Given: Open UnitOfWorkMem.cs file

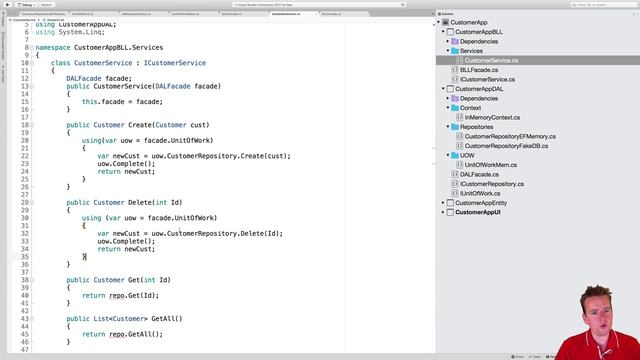Looking at the screenshot, I should point(491,165).
